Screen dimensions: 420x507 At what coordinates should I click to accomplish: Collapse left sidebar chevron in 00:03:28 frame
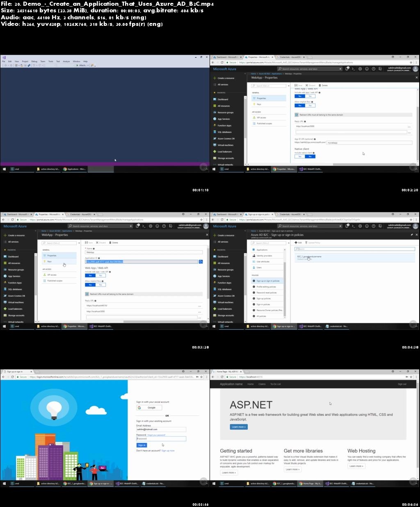point(35,231)
